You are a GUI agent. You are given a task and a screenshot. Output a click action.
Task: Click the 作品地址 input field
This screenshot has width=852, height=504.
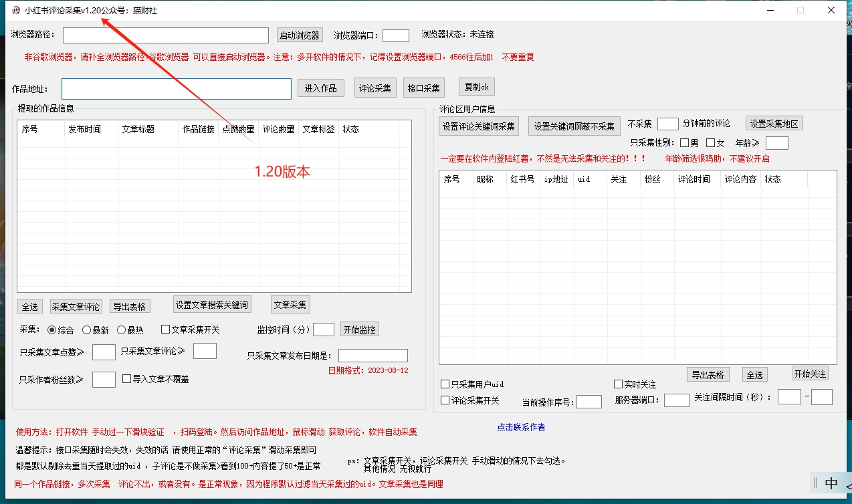[175, 88]
